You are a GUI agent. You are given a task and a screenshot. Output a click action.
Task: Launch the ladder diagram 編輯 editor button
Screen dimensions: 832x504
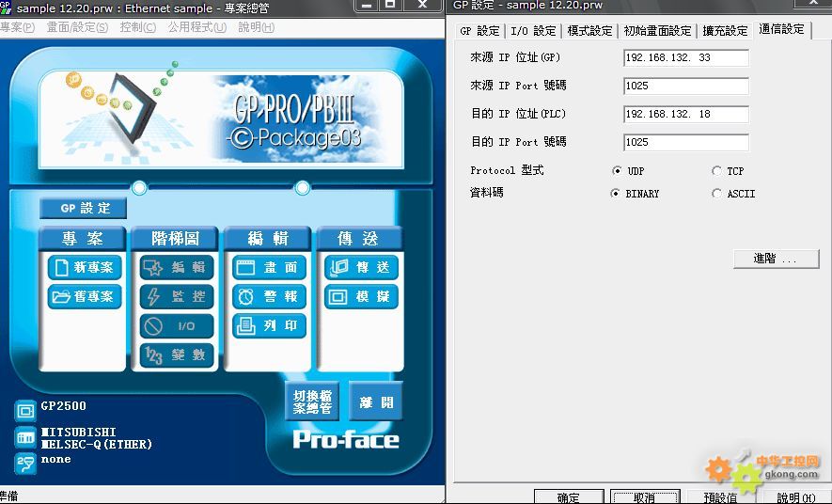coord(177,267)
